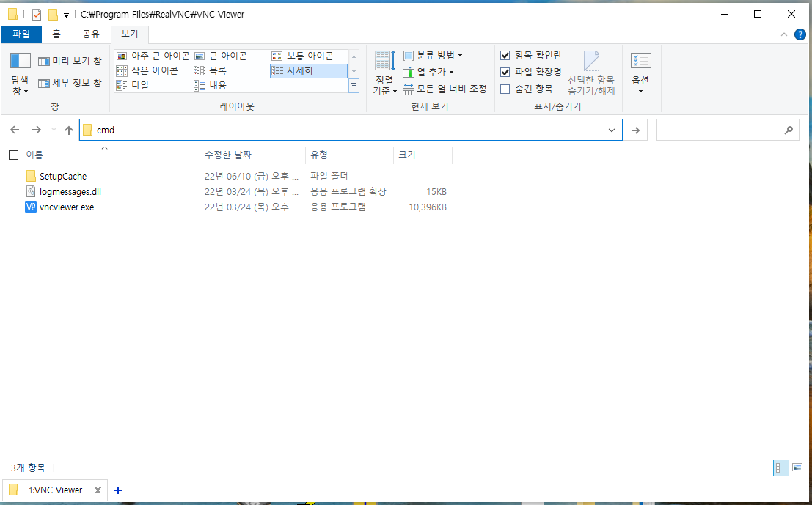Image resolution: width=812 pixels, height=505 pixels.
Task: Choose 타일 layout
Action: pyautogui.click(x=133, y=85)
